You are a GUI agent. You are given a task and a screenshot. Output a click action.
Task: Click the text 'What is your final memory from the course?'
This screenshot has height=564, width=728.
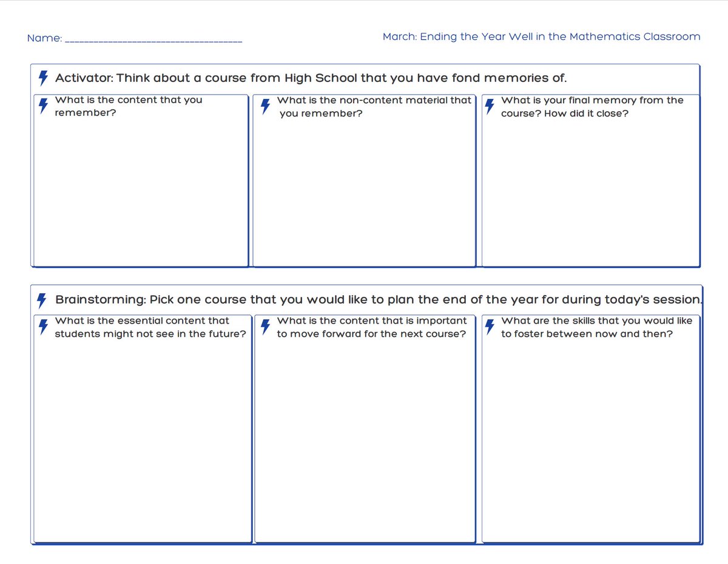(592, 107)
